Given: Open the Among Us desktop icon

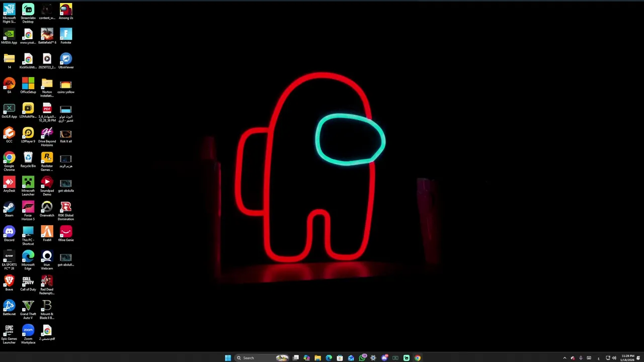Looking at the screenshot, I should [66, 12].
